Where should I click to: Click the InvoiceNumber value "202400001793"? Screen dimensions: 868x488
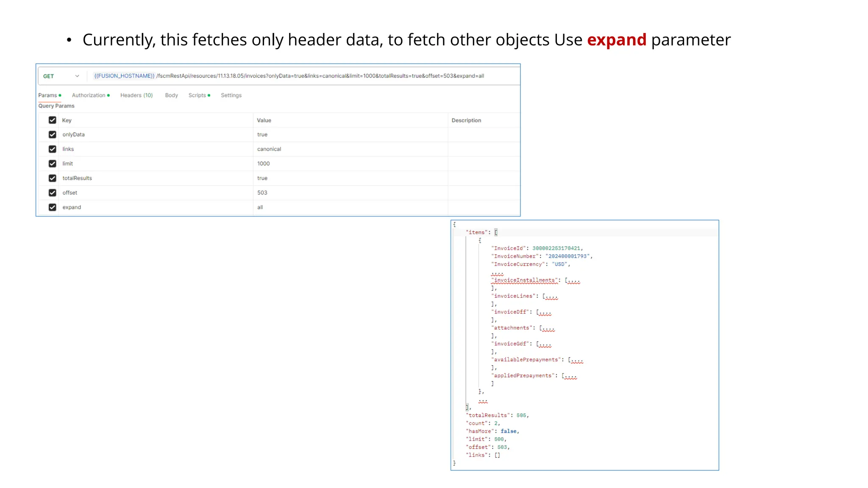click(568, 256)
